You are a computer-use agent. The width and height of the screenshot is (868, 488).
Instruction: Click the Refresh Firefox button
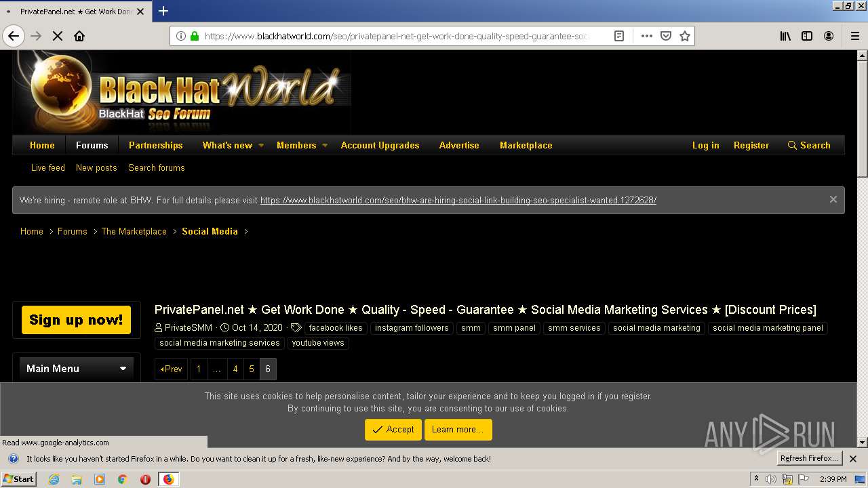click(810, 459)
